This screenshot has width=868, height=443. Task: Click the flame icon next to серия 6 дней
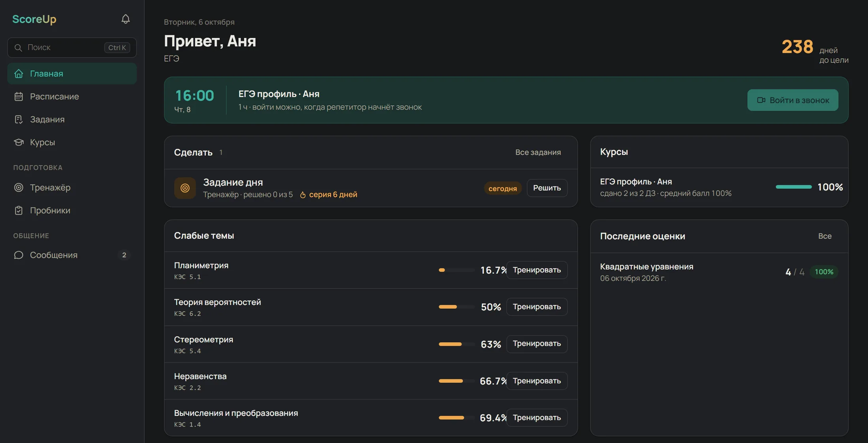(x=303, y=195)
